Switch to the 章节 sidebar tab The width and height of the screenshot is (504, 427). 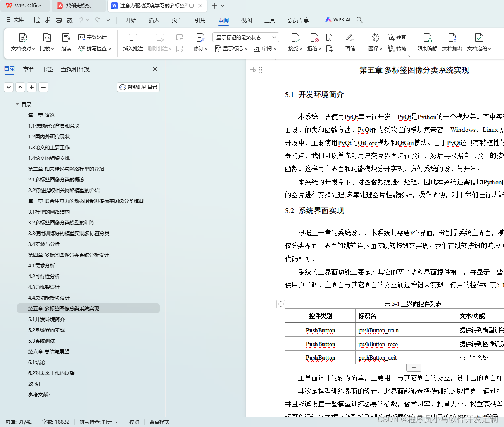[x=28, y=69]
